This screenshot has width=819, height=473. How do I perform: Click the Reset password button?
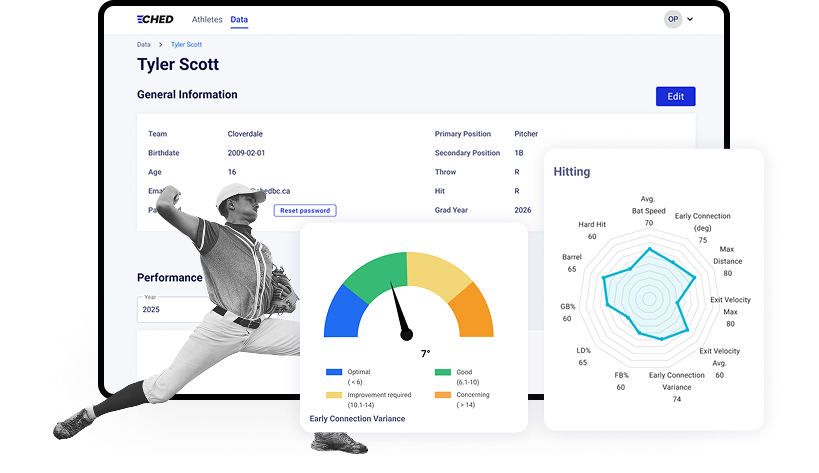point(305,210)
